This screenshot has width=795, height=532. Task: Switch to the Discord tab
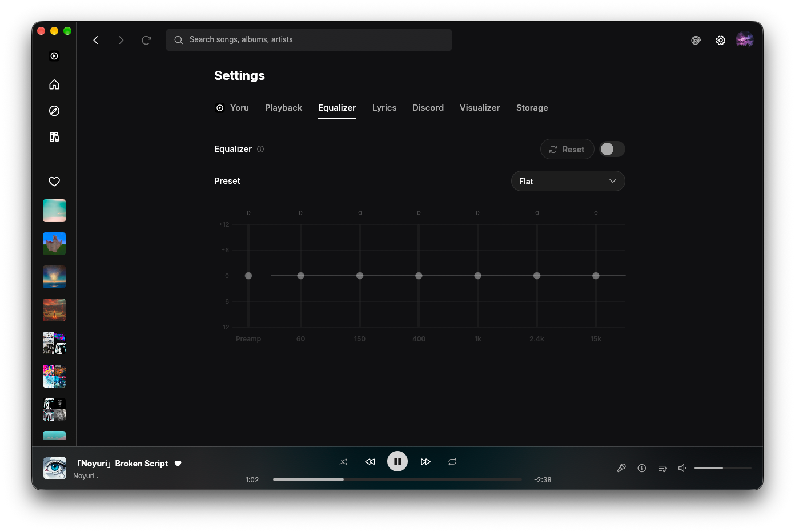tap(428, 108)
